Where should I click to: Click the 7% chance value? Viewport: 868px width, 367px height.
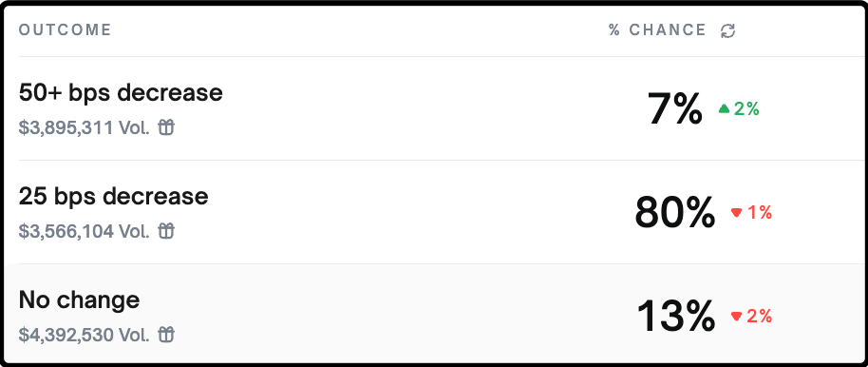click(675, 109)
